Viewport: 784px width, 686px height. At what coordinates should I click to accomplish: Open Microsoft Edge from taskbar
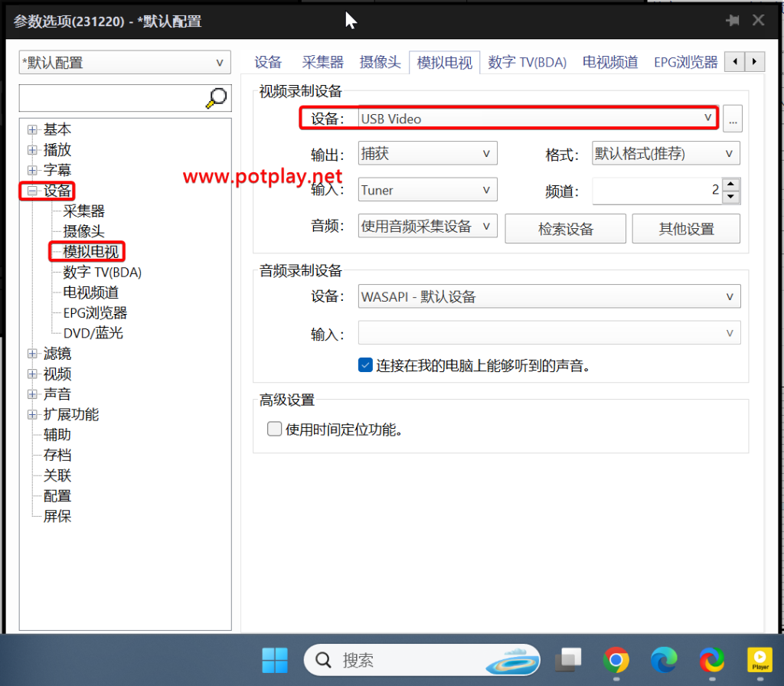coord(664,660)
